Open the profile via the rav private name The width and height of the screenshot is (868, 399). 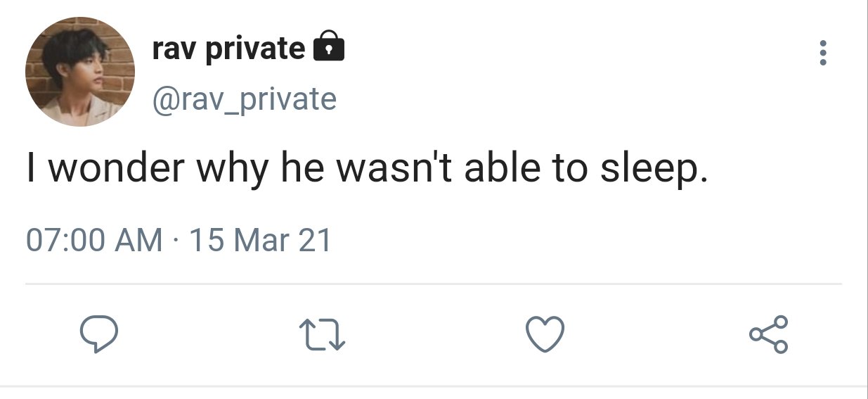point(228,49)
